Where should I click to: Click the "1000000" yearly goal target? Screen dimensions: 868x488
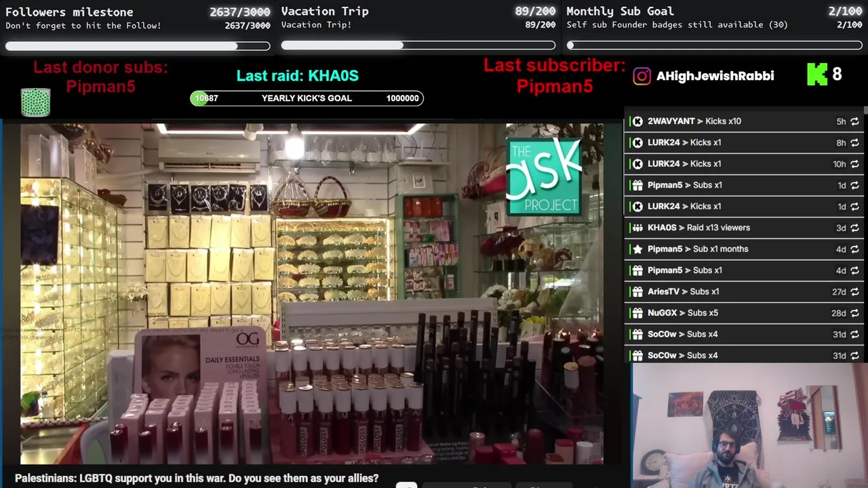click(402, 98)
